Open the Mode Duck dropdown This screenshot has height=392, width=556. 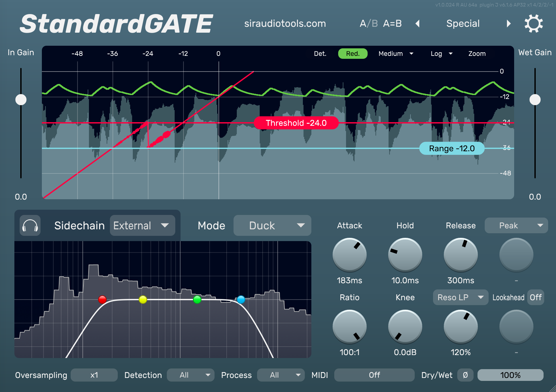[x=272, y=225]
